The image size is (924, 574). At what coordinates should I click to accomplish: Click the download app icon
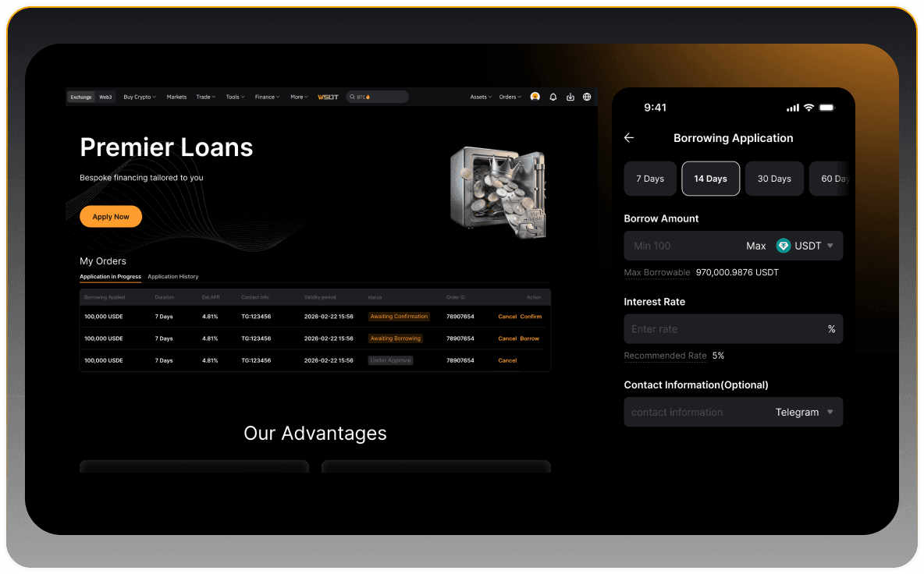pyautogui.click(x=570, y=97)
